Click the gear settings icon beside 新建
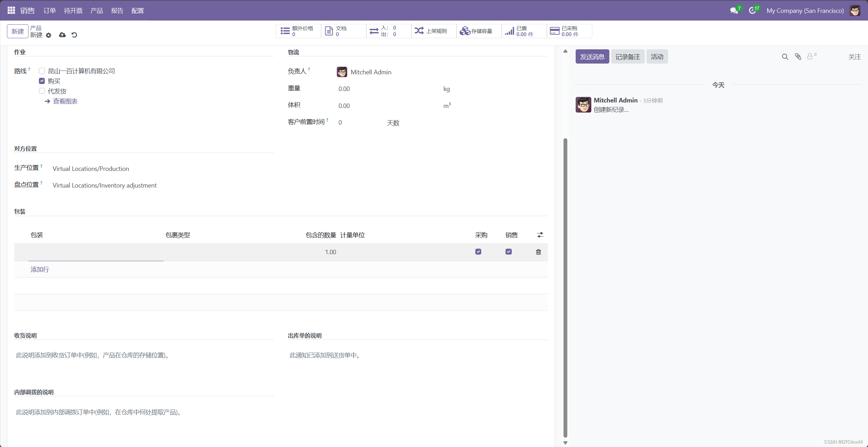 click(x=49, y=35)
